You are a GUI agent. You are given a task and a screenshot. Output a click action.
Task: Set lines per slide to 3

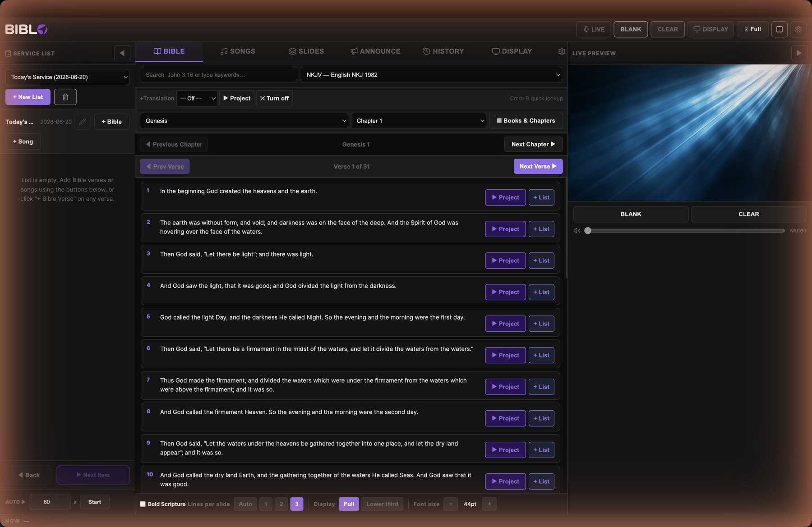pos(296,504)
